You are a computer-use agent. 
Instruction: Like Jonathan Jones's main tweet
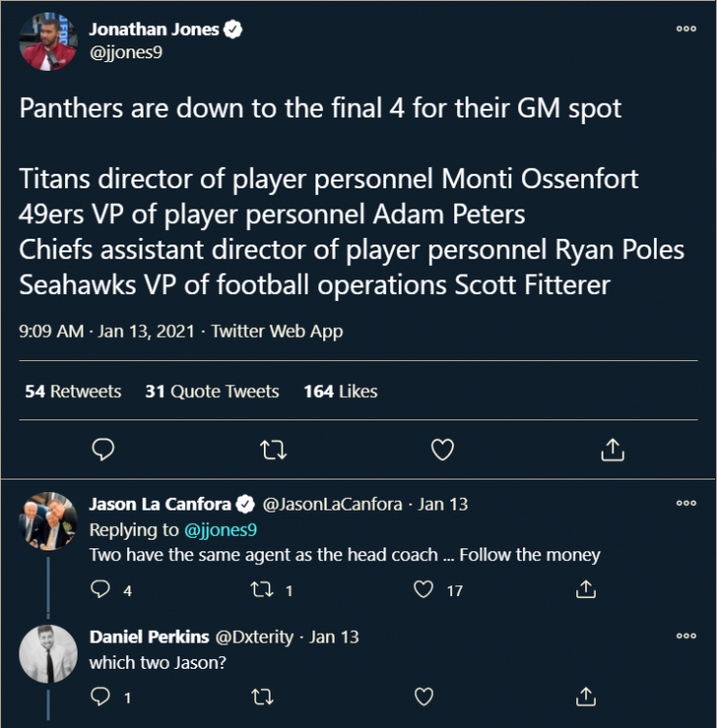pyautogui.click(x=442, y=449)
